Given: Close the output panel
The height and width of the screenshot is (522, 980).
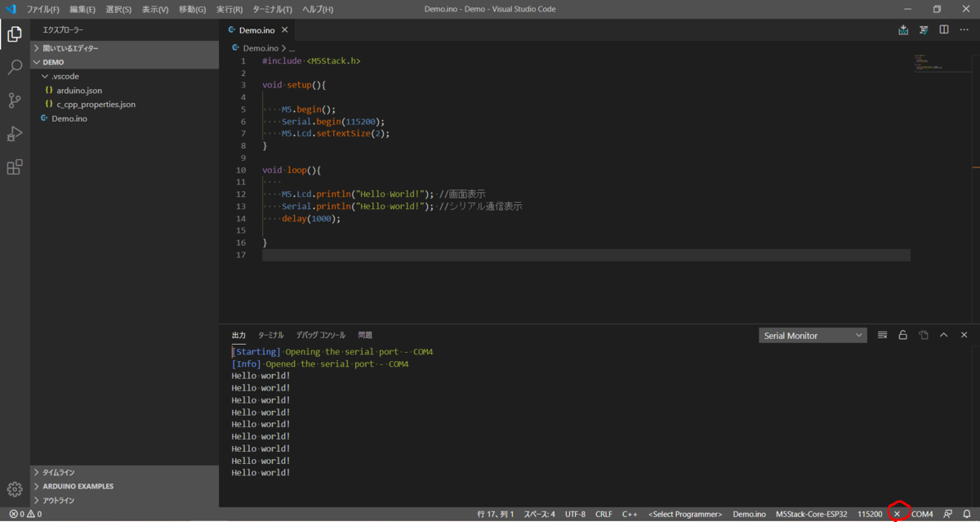Looking at the screenshot, I should point(964,335).
